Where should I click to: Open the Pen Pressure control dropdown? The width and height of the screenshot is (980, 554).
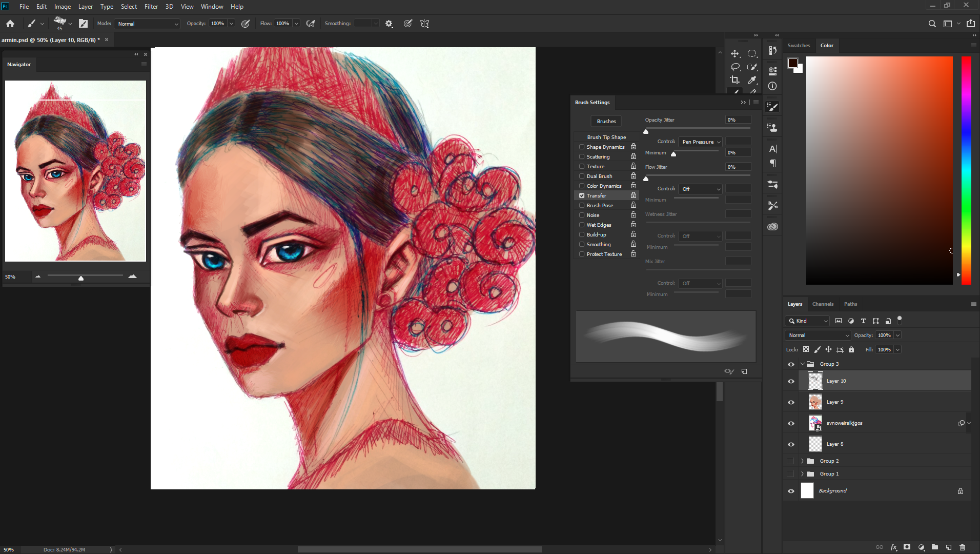pos(701,142)
